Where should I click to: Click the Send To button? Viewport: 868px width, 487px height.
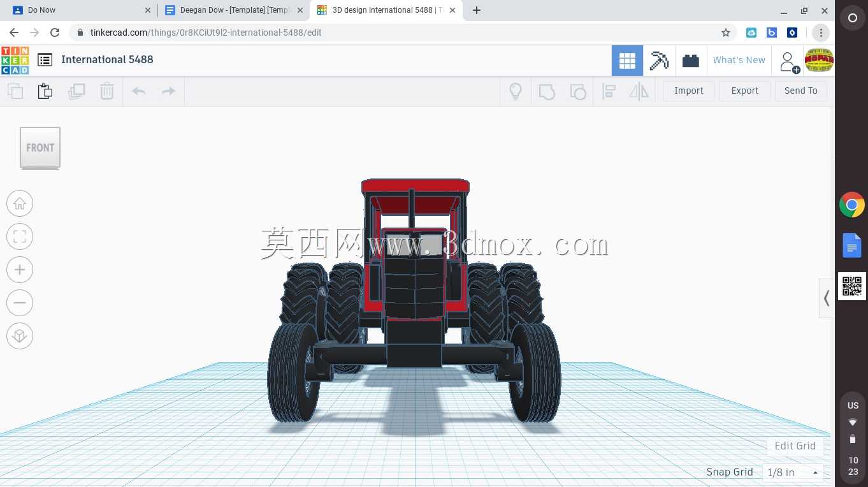pos(801,91)
